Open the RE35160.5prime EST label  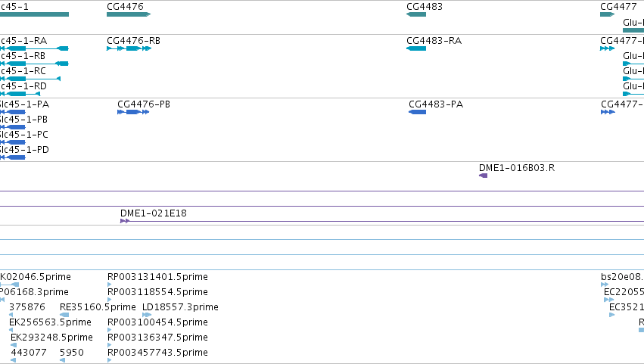coord(98,307)
